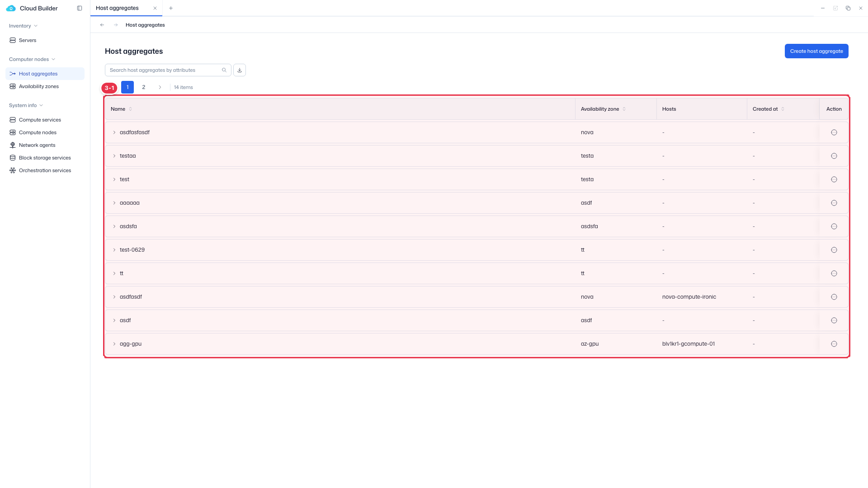Go back with the left arrow
Screen dimensions: 868x488
tap(102, 25)
